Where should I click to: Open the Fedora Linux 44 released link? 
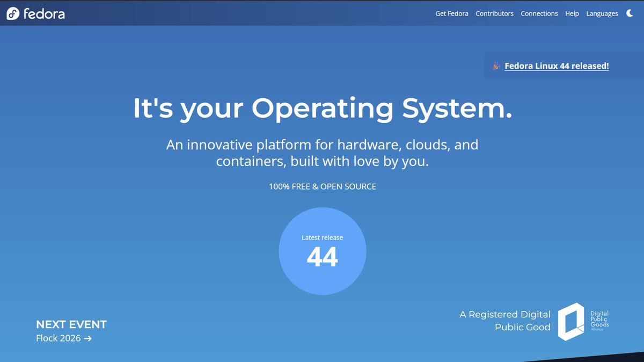pyautogui.click(x=557, y=66)
